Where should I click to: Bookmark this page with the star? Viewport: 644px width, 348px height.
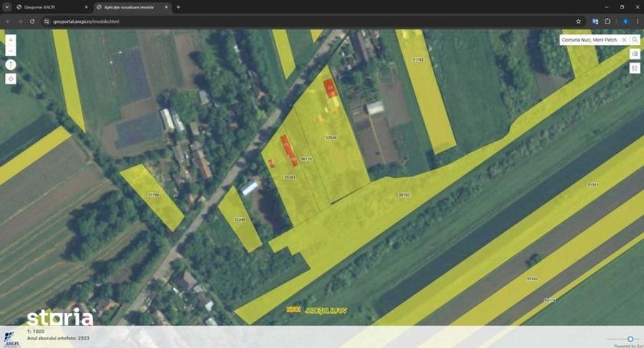[x=578, y=21]
